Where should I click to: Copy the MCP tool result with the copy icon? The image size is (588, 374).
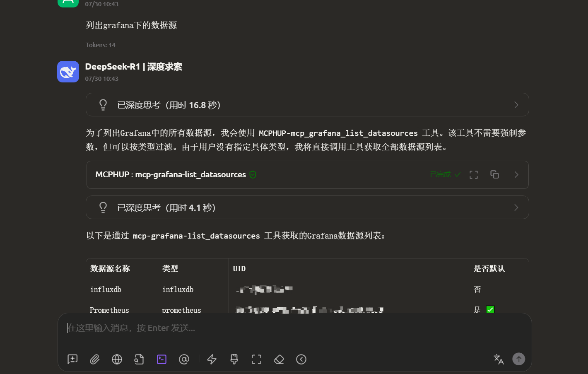[x=494, y=174]
